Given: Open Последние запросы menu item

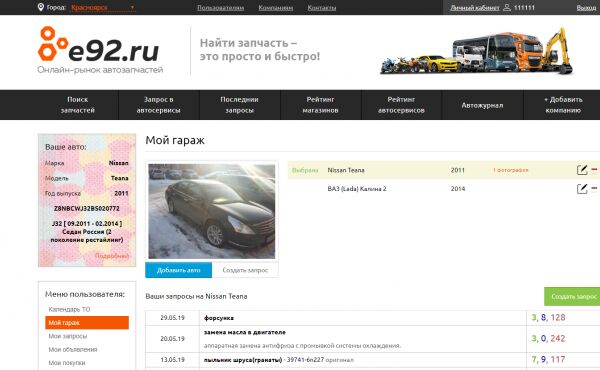Looking at the screenshot, I should tap(239, 105).
